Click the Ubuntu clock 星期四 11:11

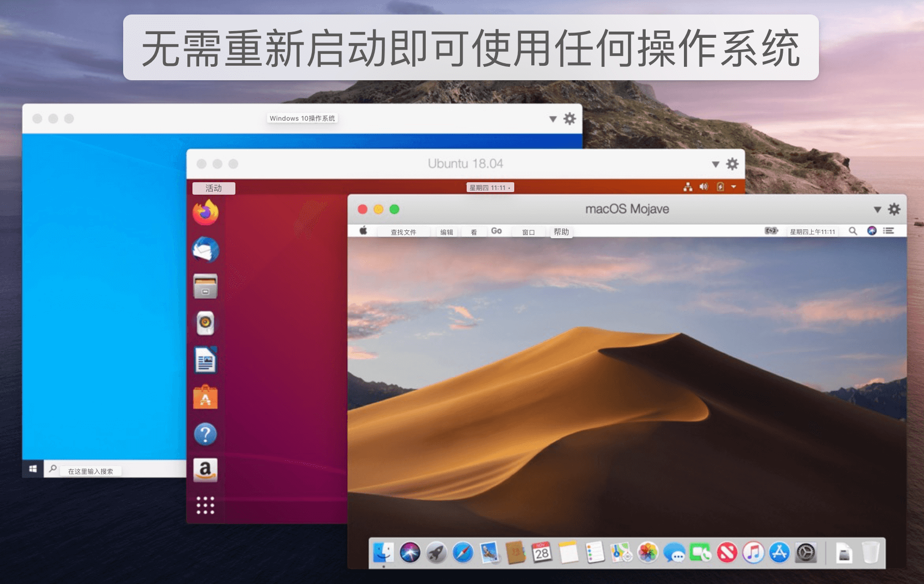coord(490,187)
